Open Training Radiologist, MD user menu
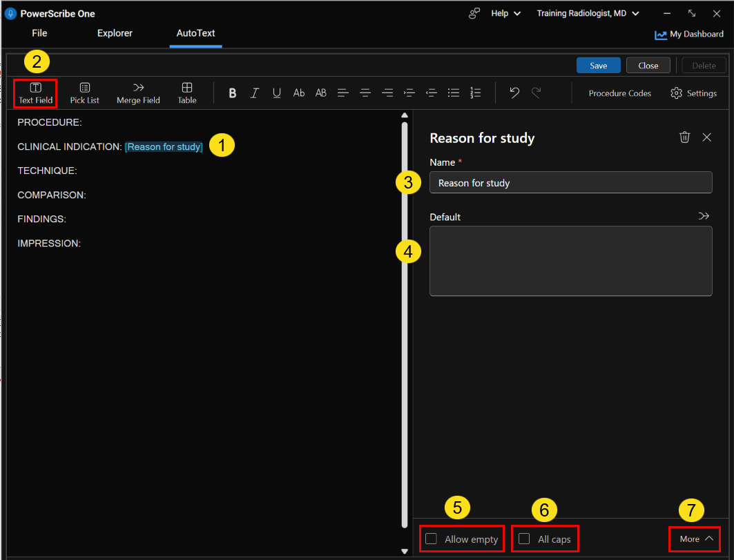This screenshot has width=734, height=560. click(x=588, y=14)
